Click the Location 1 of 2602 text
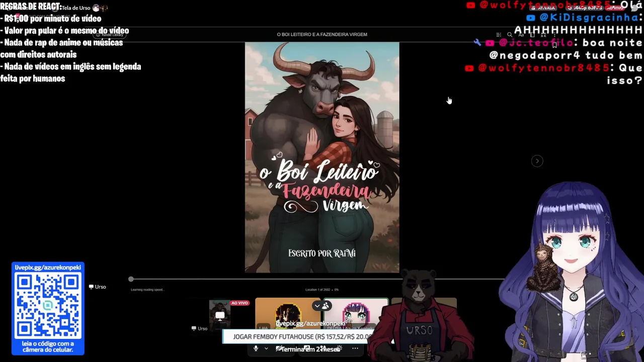This screenshot has width=644, height=362. 322,290
